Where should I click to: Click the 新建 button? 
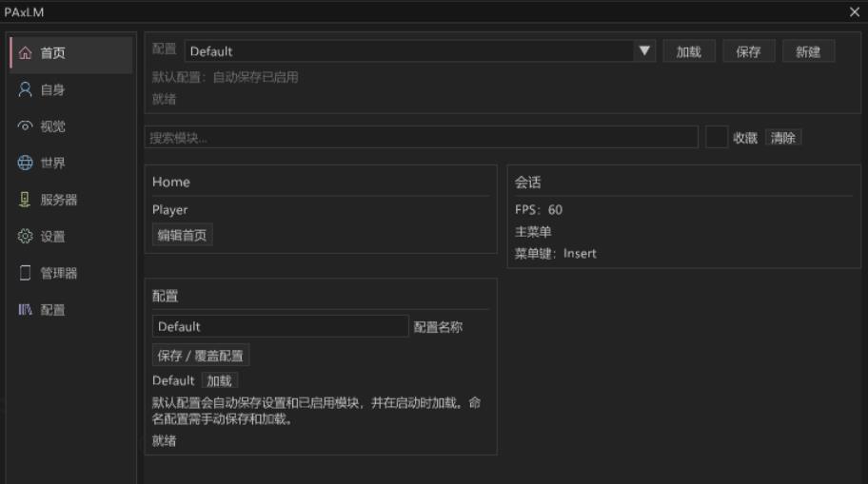(x=808, y=51)
